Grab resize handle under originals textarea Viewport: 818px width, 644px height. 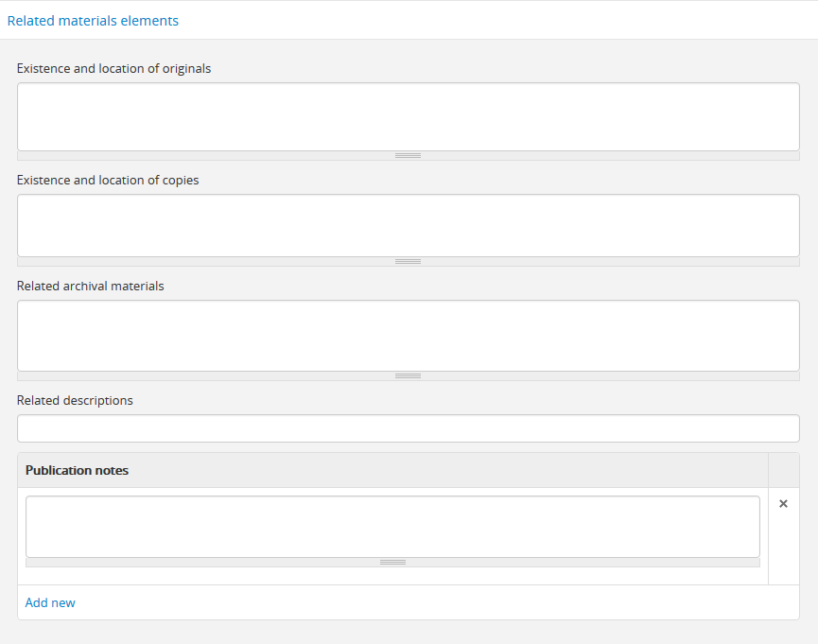pyautogui.click(x=408, y=155)
